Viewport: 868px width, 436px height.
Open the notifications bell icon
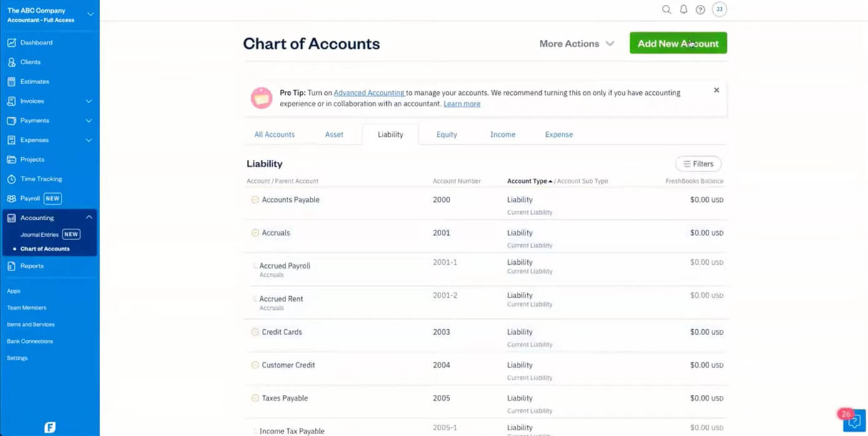pyautogui.click(x=684, y=9)
